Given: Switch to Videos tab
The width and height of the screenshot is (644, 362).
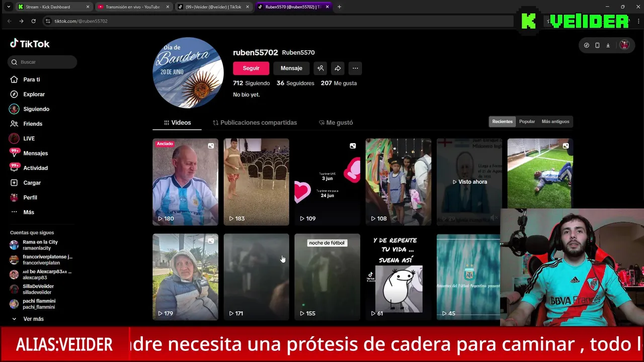Looking at the screenshot, I should pyautogui.click(x=177, y=123).
